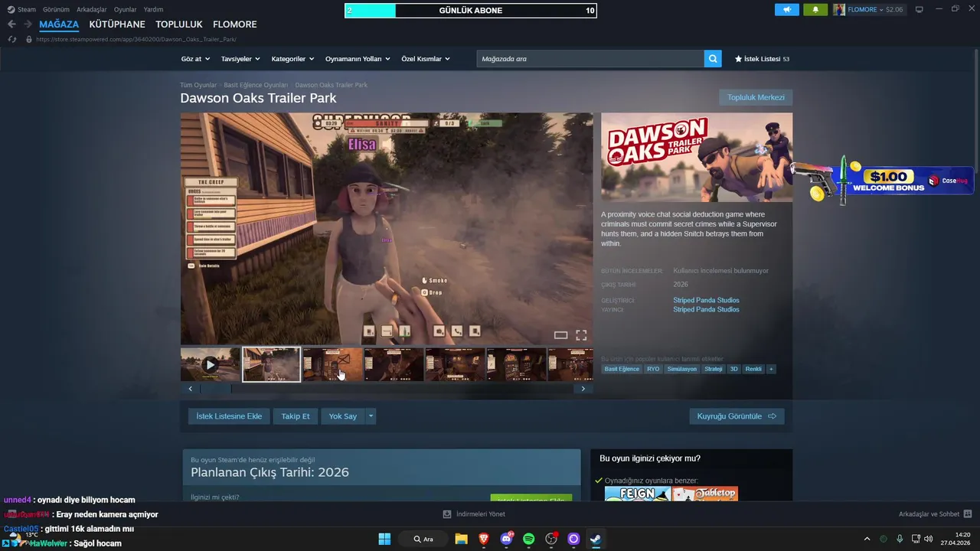This screenshot has width=980, height=551.
Task: Click Kuyruğu Görüntüle button
Action: [x=737, y=416]
